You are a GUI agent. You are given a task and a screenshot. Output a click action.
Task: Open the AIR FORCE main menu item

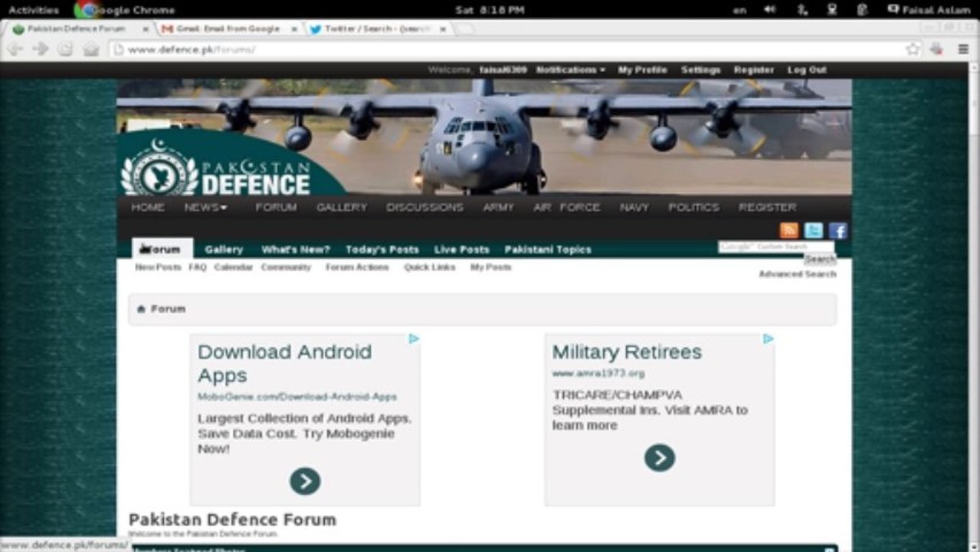(567, 207)
